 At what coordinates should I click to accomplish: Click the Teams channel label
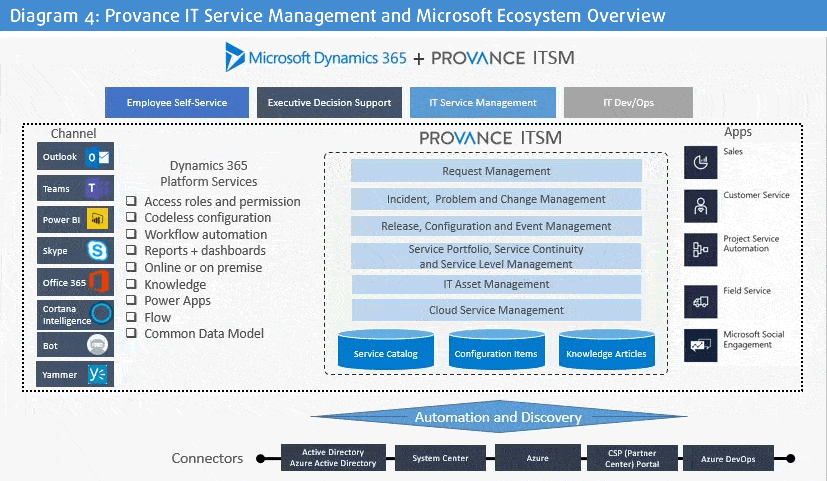click(x=56, y=188)
